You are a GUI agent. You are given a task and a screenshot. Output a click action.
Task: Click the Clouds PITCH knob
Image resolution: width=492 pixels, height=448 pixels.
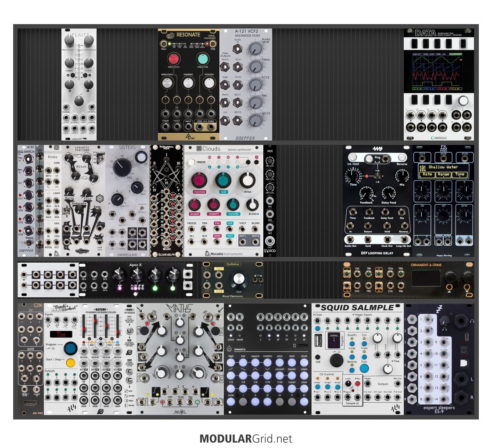click(x=247, y=180)
